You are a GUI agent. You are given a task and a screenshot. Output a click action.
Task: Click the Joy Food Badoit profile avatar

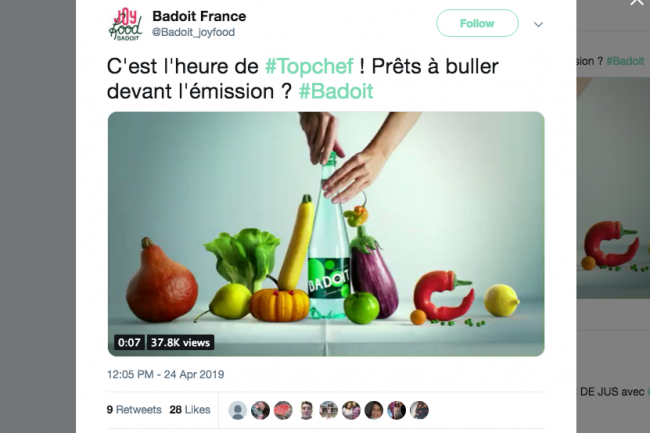(x=126, y=24)
